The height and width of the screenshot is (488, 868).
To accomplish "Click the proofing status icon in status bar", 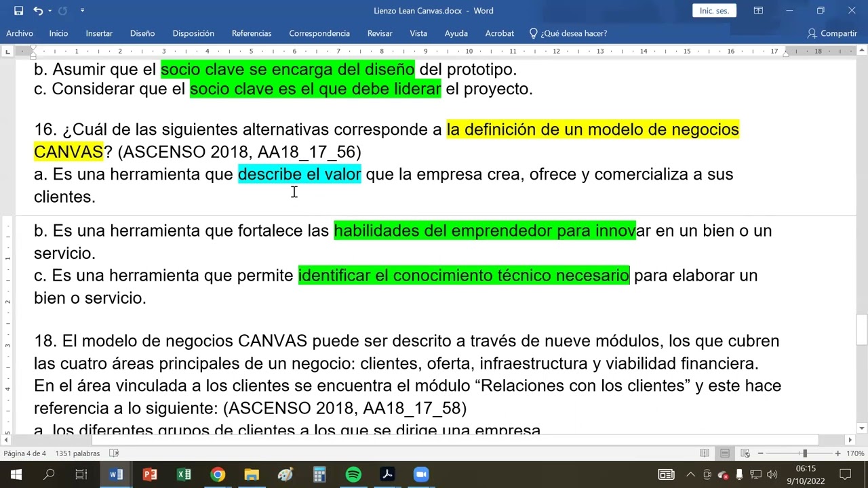I will click(x=115, y=453).
